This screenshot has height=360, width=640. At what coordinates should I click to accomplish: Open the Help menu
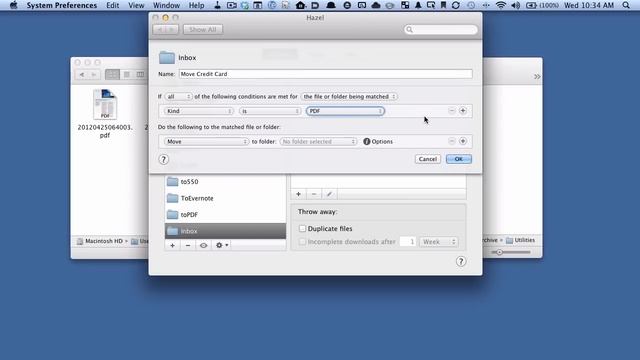196,5
